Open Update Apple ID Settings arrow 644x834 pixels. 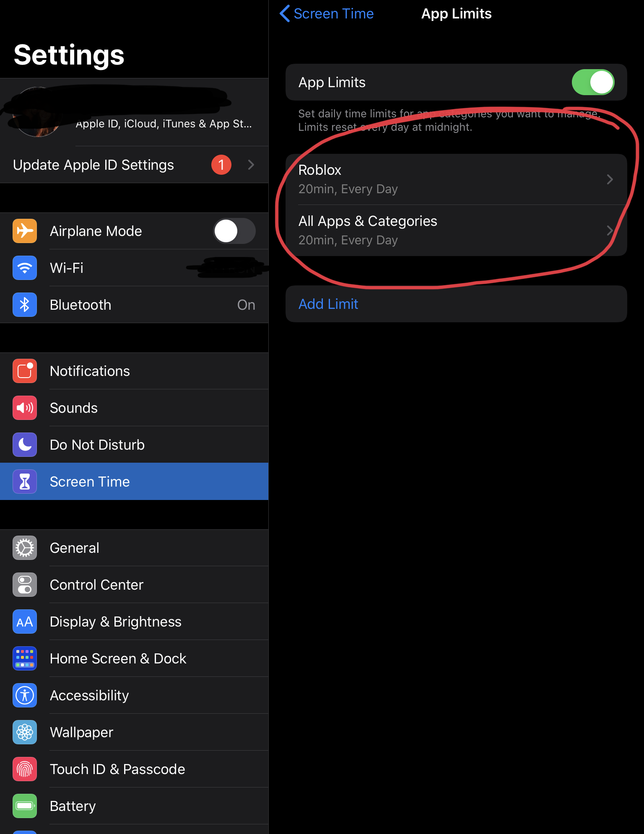pyautogui.click(x=251, y=165)
